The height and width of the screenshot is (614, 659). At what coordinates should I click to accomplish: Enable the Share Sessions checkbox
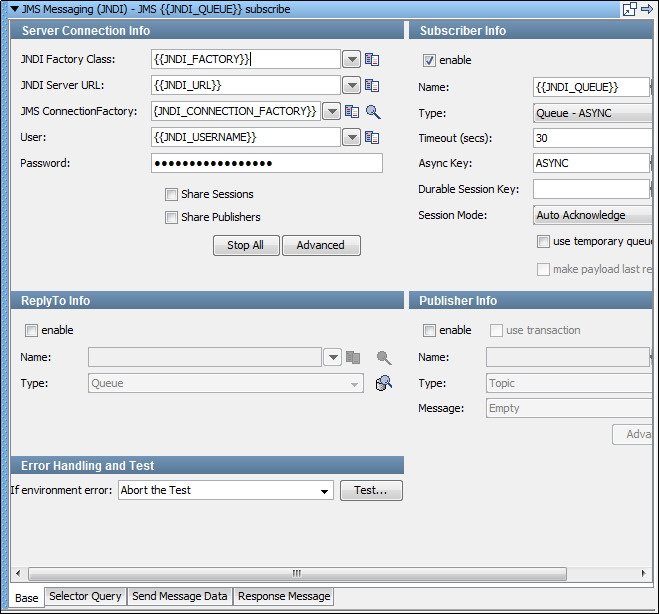click(x=172, y=195)
